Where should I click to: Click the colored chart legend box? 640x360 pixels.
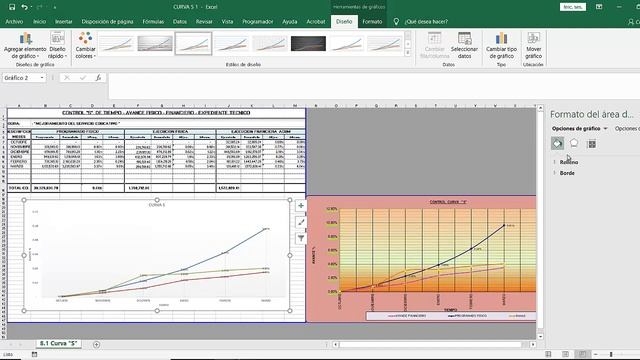pyautogui.click(x=451, y=316)
